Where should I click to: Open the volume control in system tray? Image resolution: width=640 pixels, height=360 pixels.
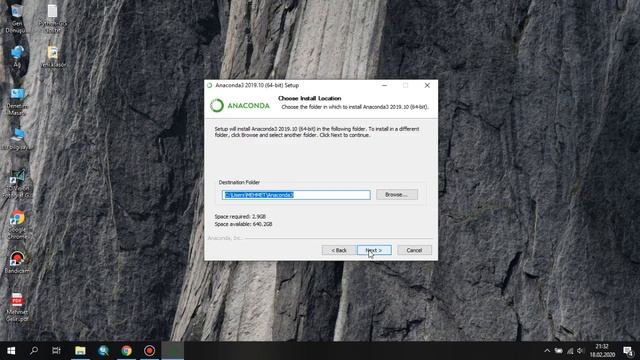click(x=580, y=351)
